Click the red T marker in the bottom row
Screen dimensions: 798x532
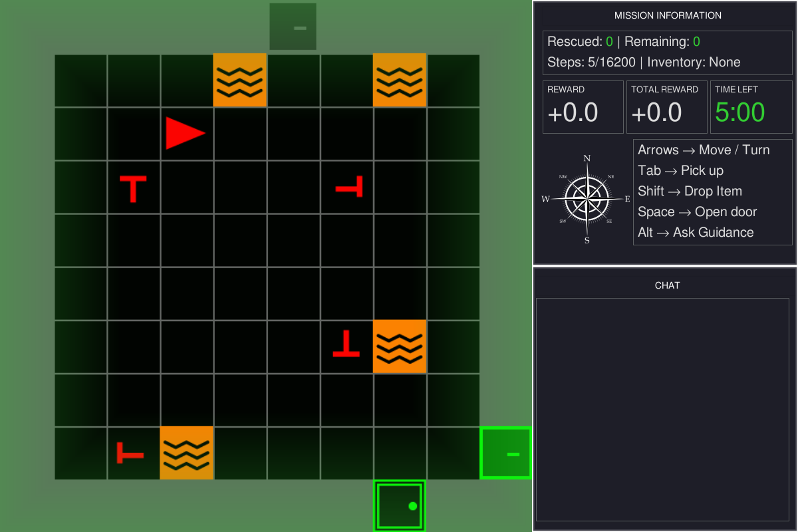[x=130, y=453]
